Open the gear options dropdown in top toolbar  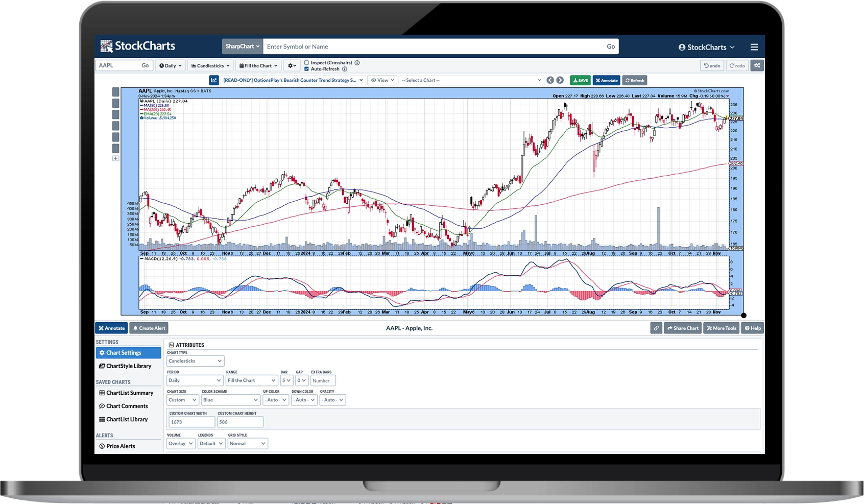tap(292, 65)
